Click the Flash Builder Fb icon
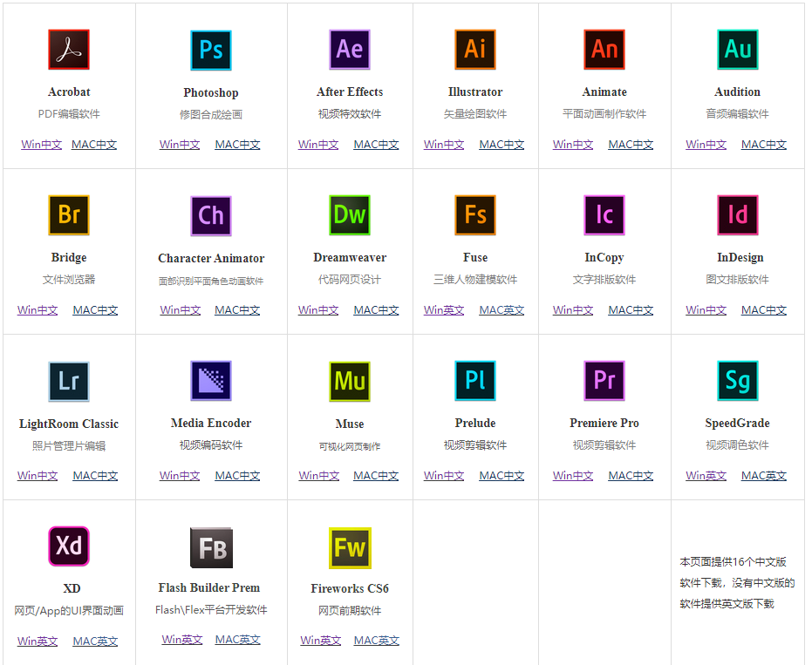Viewport: 812px width, 665px height. coord(211,548)
